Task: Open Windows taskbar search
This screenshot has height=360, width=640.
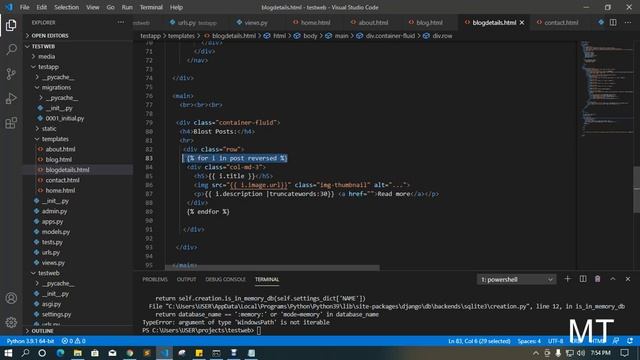Action: 25,353
